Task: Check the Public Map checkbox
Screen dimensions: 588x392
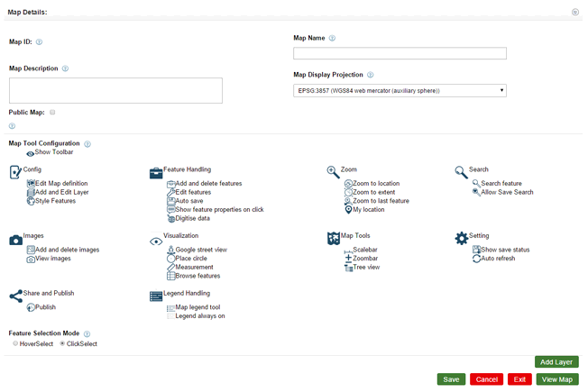Action: pyautogui.click(x=53, y=113)
